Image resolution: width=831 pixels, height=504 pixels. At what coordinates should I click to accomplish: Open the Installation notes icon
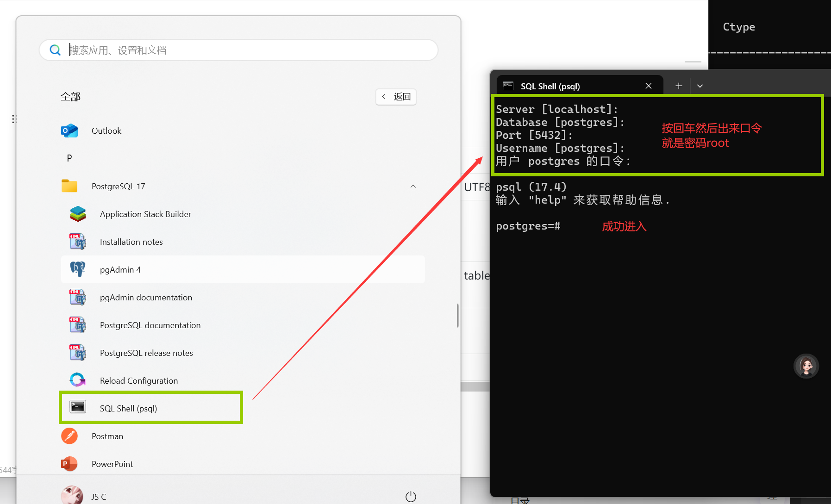point(78,242)
